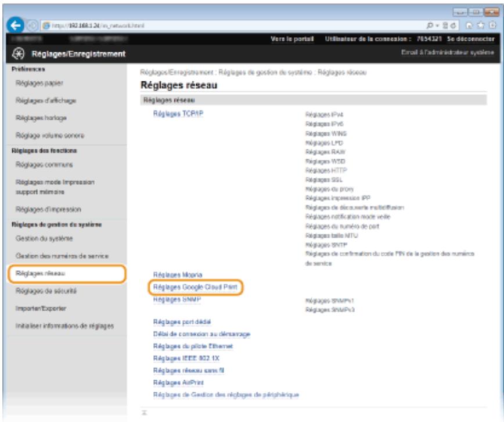Open the Vers le portail link
504x422 pixels.
click(x=292, y=39)
